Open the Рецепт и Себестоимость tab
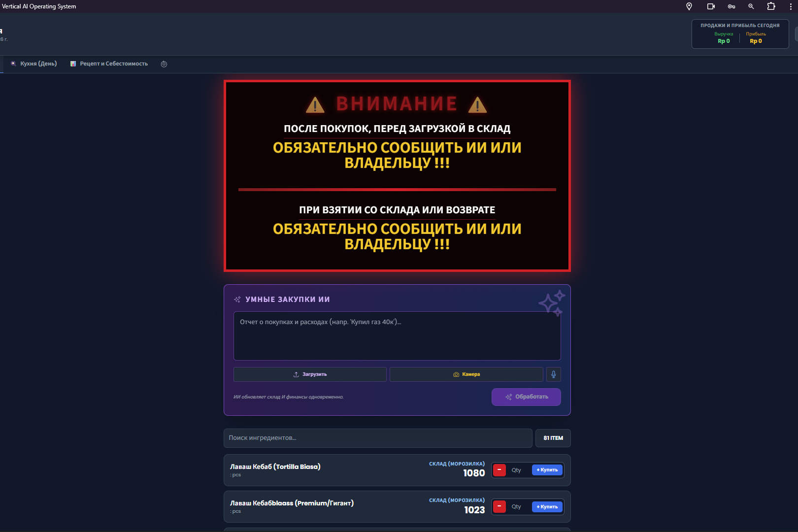This screenshot has height=532, width=798. tap(109, 64)
